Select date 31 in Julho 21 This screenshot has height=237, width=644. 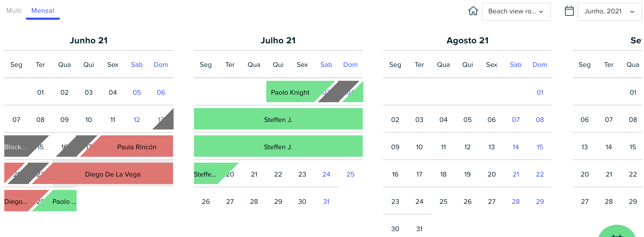point(326,201)
